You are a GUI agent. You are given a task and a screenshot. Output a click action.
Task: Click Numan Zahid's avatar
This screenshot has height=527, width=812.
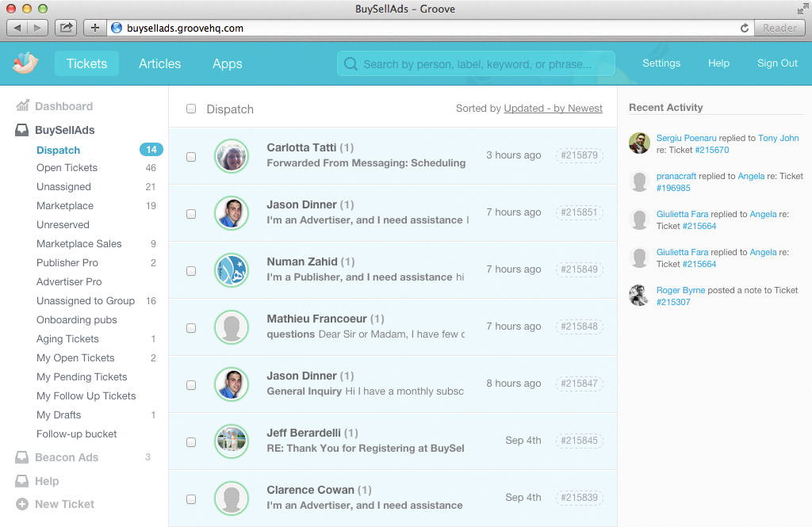(232, 270)
